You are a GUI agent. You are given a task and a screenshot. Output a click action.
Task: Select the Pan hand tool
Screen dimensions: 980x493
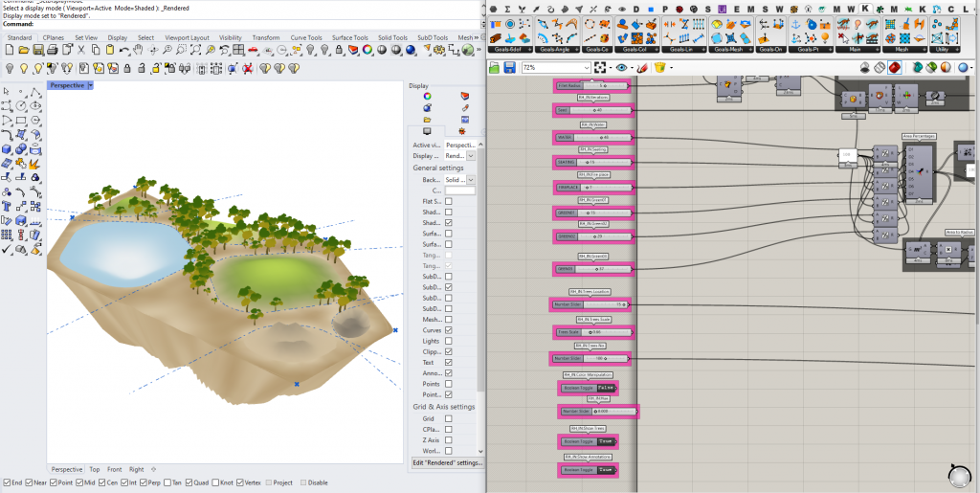138,52
